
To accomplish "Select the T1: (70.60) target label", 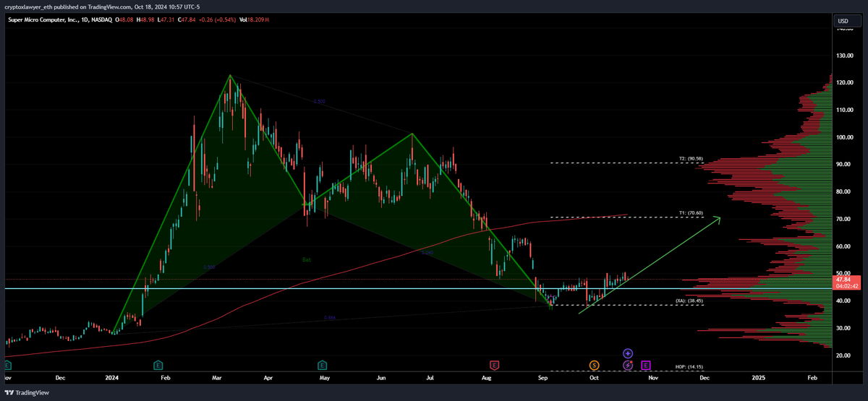I will 691,213.
